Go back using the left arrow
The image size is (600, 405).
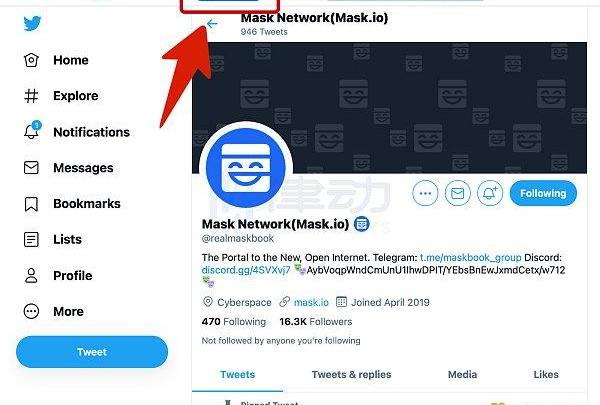212,24
